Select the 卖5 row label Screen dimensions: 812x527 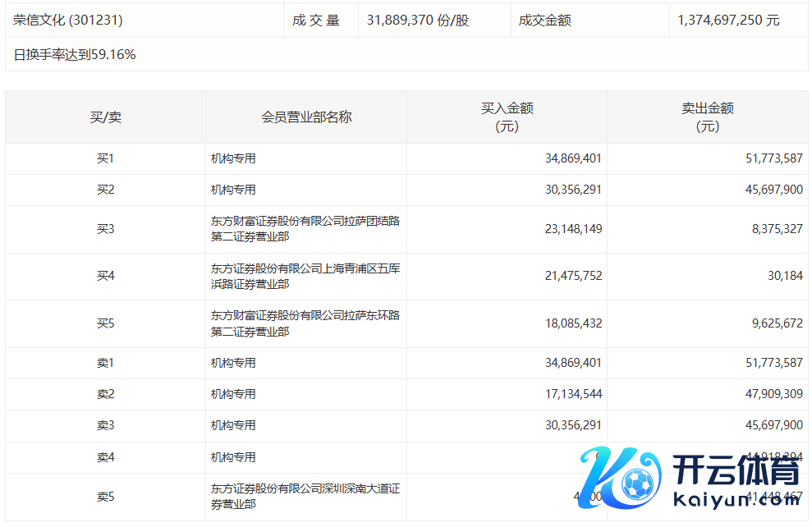(x=105, y=497)
